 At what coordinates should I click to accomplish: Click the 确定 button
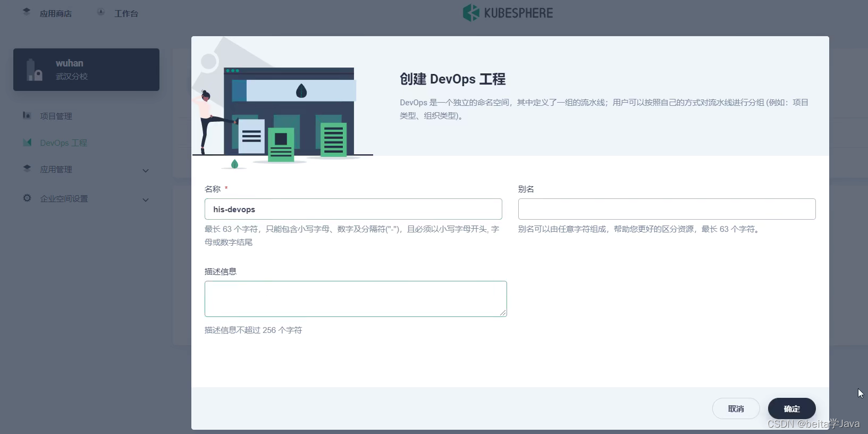[791, 408]
